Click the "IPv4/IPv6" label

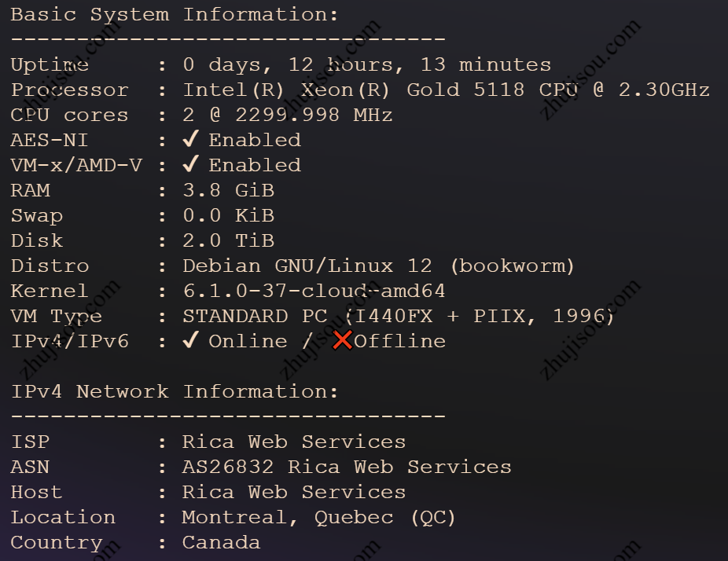[x=70, y=342]
